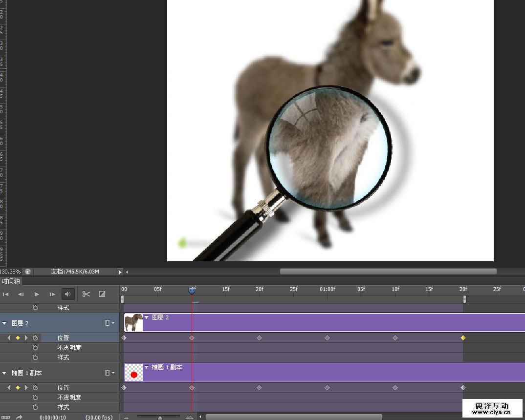This screenshot has height=420, width=525.
Task: Collapse the 图层 2 track properties
Action: 4,323
